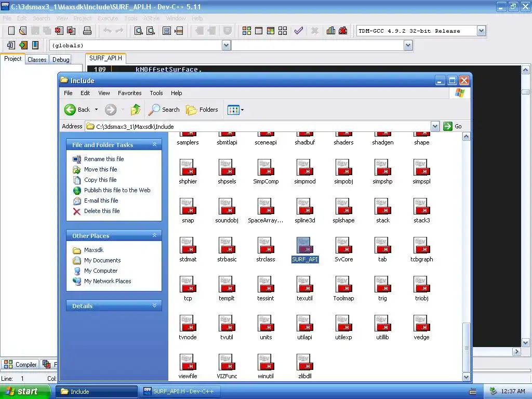Viewport: 532px width, 399px height.
Task: Click Include taskbar button
Action: click(x=96, y=392)
